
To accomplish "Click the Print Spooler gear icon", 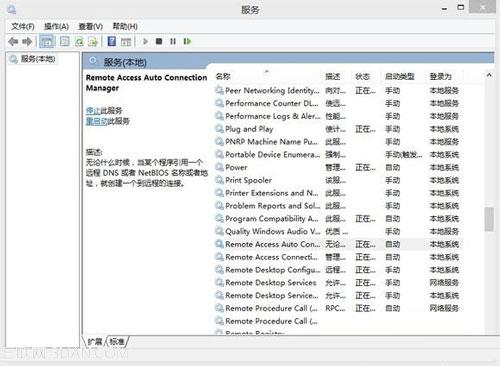I will pyautogui.click(x=219, y=180).
